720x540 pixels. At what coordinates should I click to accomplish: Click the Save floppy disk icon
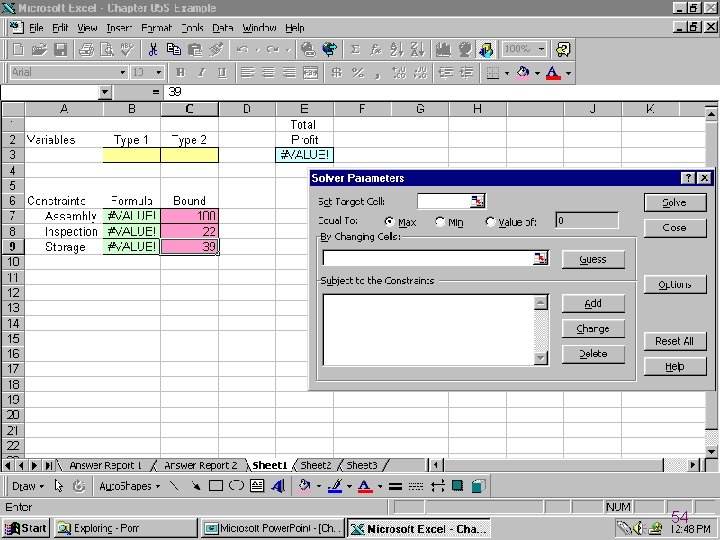[x=61, y=50]
